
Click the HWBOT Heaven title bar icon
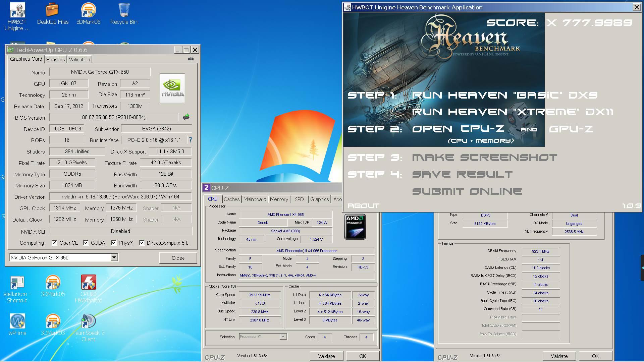(347, 7)
